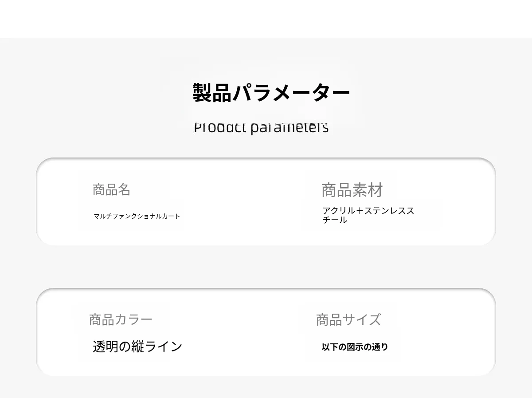This screenshot has height=398, width=532.
Task: Select the 商品素材 label
Action: pos(352,190)
